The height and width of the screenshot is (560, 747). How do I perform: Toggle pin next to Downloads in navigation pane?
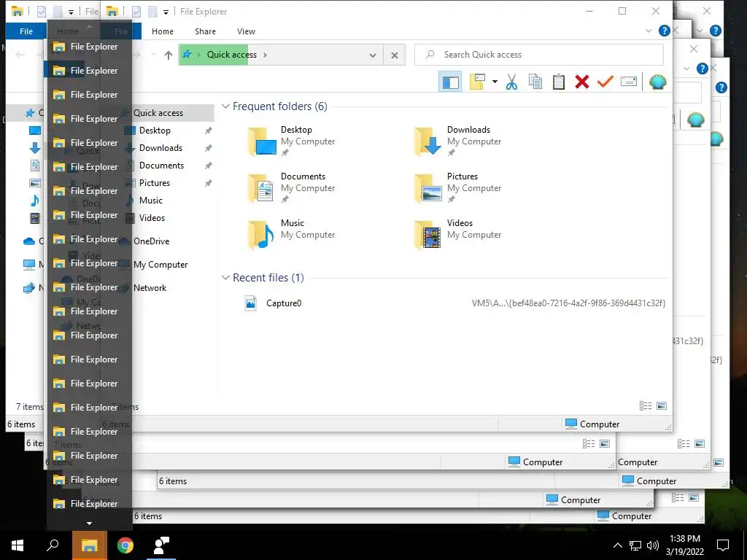coord(208,148)
